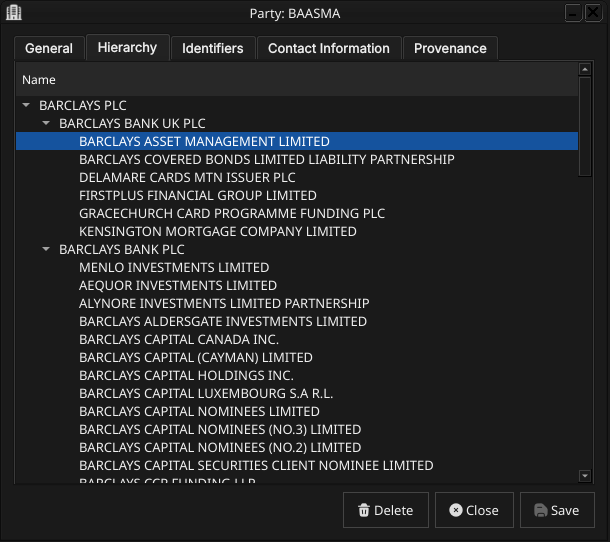Select BARCLAYS CAPITAL SECURITIES CLIENT NOMINEE LIMITED

(x=297, y=465)
